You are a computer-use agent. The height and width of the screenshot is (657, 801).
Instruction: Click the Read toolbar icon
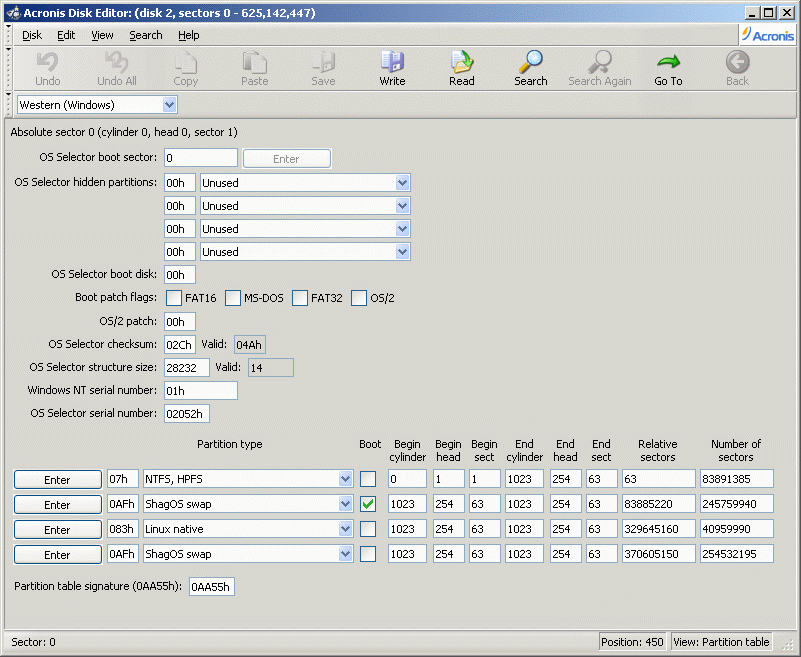tap(462, 68)
